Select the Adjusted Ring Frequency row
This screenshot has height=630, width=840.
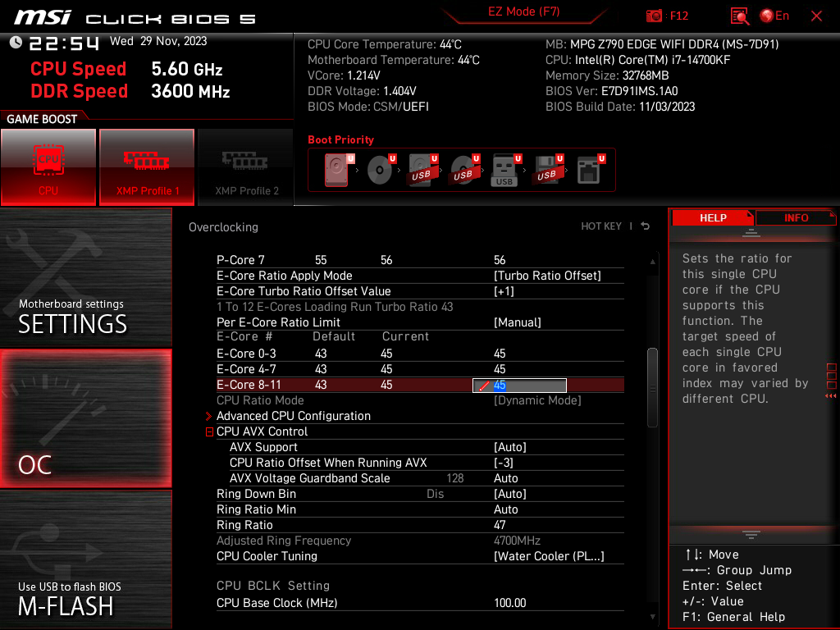[420, 541]
